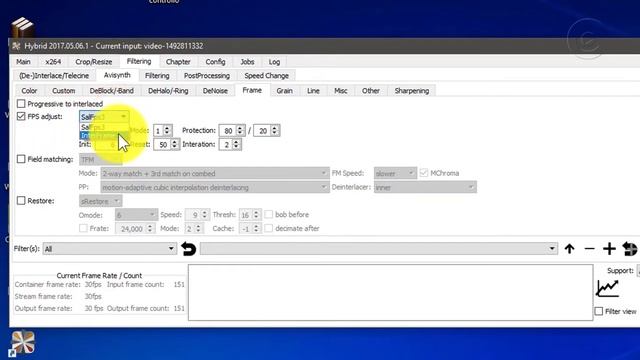Toggle the Frate checkbox

(x=83, y=228)
